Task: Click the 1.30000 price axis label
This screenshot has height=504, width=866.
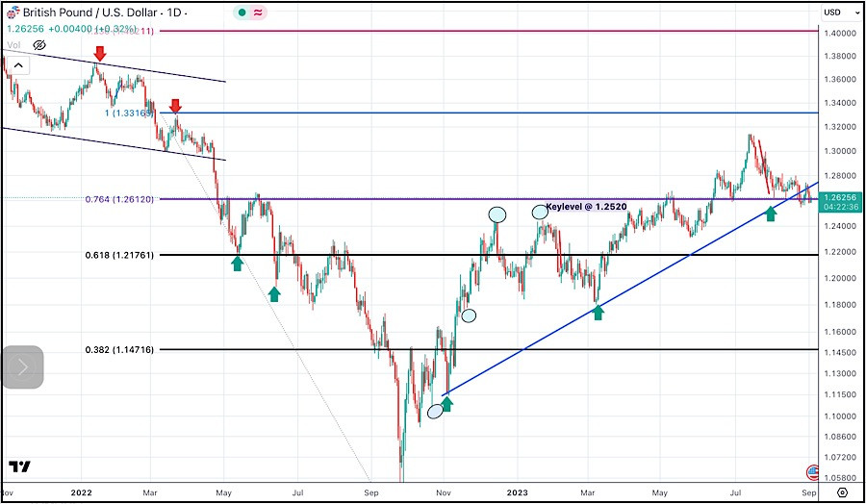Action: click(839, 151)
